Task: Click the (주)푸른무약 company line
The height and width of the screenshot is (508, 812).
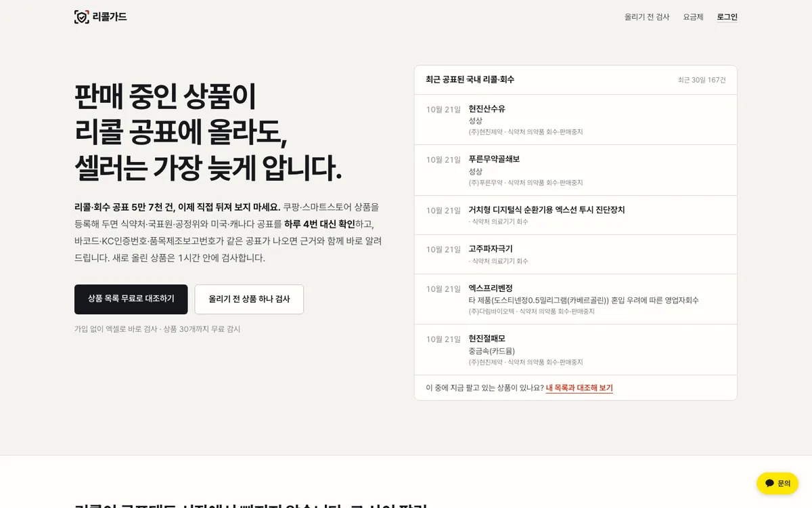Action: point(526,183)
